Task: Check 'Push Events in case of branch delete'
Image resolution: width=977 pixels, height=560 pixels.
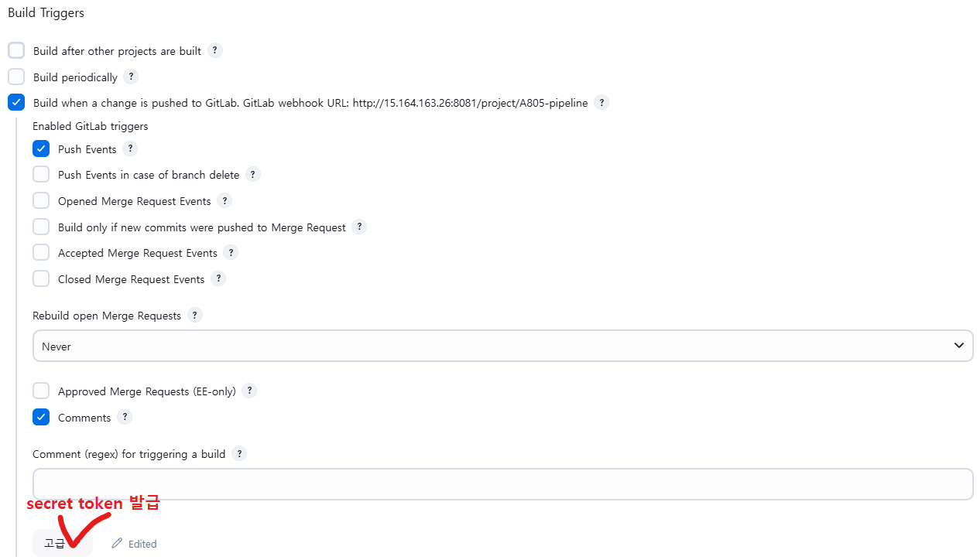Action: click(x=40, y=174)
